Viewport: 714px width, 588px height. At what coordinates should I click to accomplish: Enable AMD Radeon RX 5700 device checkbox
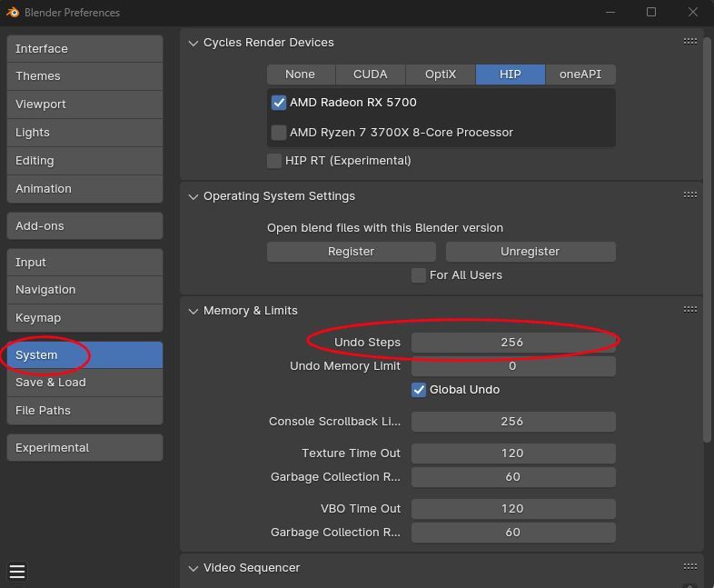coord(279,103)
